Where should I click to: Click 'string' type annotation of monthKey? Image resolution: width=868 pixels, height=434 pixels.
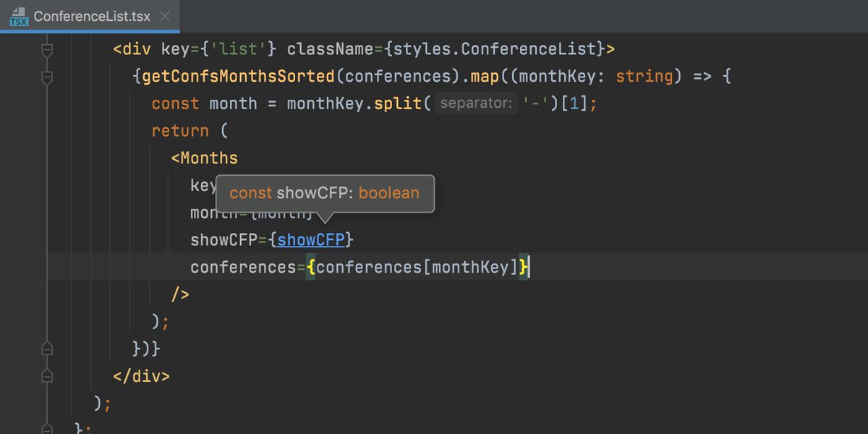click(644, 76)
